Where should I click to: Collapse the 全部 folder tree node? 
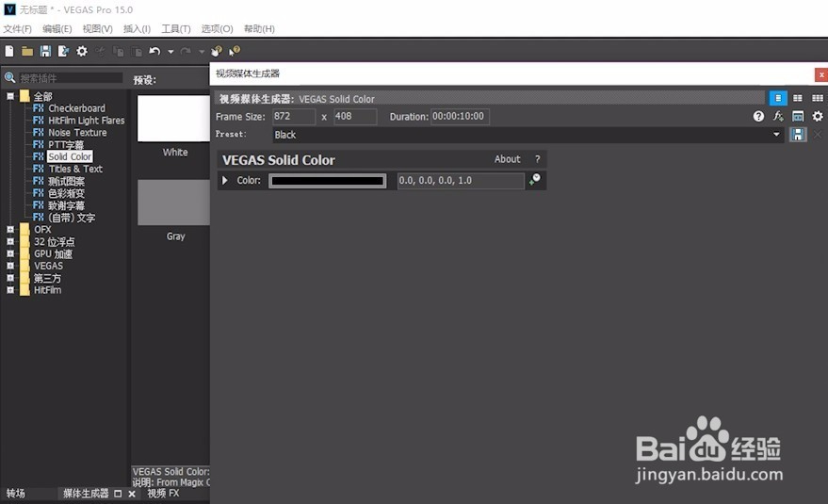[10, 96]
